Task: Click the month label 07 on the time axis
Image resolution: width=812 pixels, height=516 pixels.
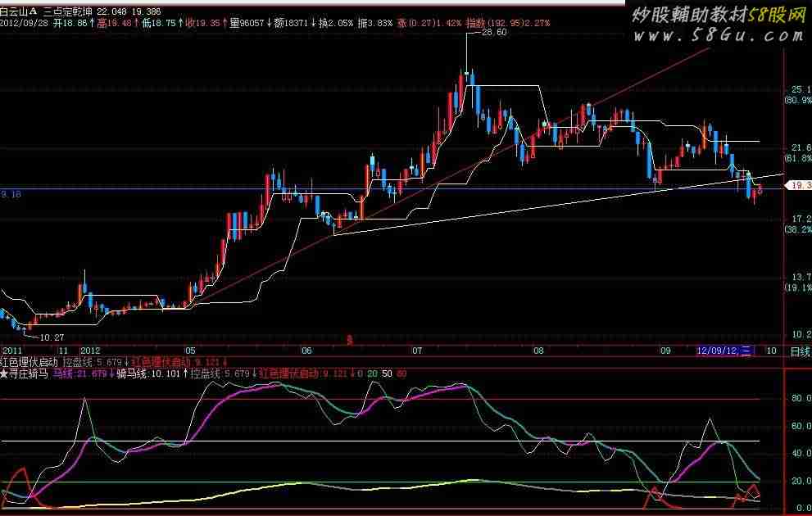Action: 417,351
